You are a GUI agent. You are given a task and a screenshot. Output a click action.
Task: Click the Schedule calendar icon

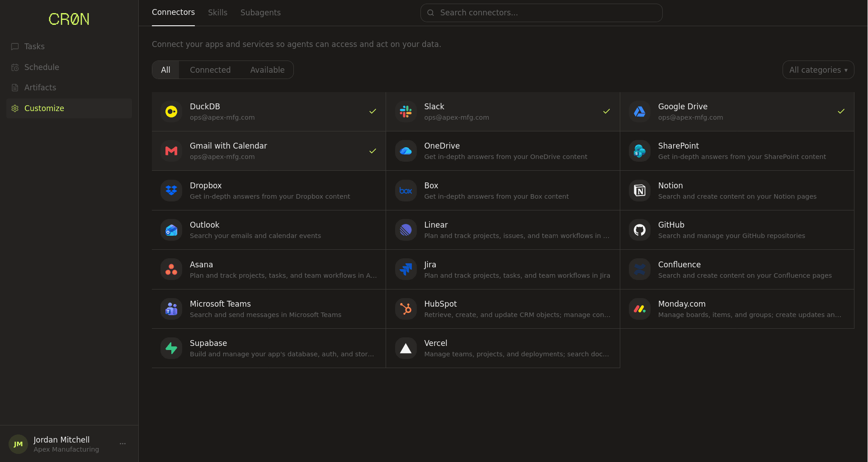[15, 67]
